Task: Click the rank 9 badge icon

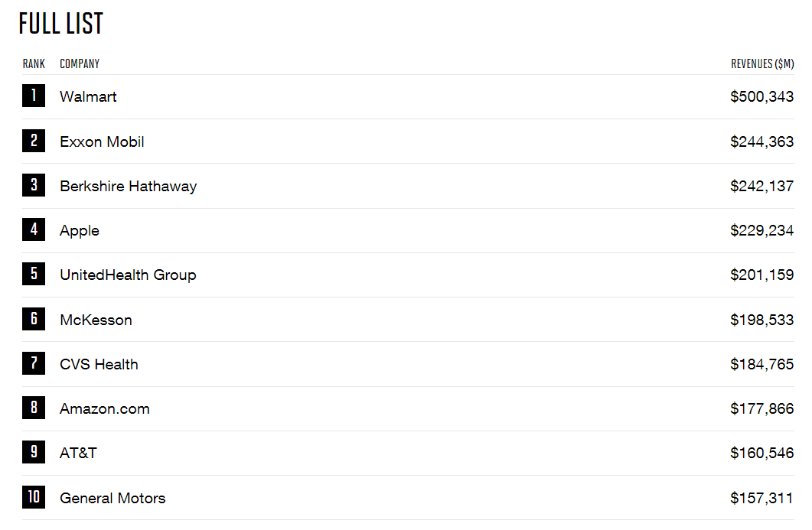Action: point(34,453)
